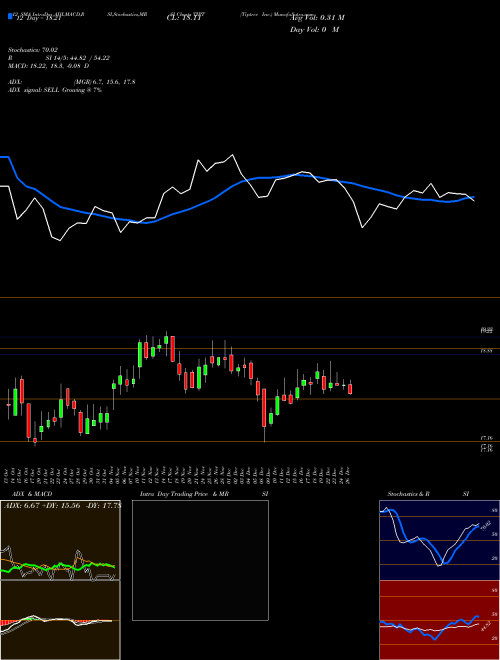Open the blue Stochastics chart panel
Viewport: 500px width, 660px height.
[439, 540]
